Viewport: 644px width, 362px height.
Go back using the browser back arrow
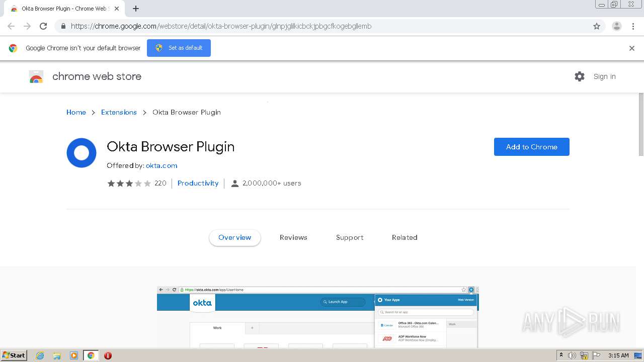pos(11,26)
